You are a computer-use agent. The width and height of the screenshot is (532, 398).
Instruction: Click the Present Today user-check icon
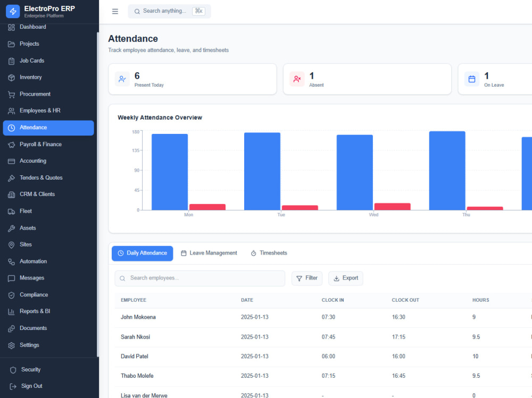(x=122, y=79)
